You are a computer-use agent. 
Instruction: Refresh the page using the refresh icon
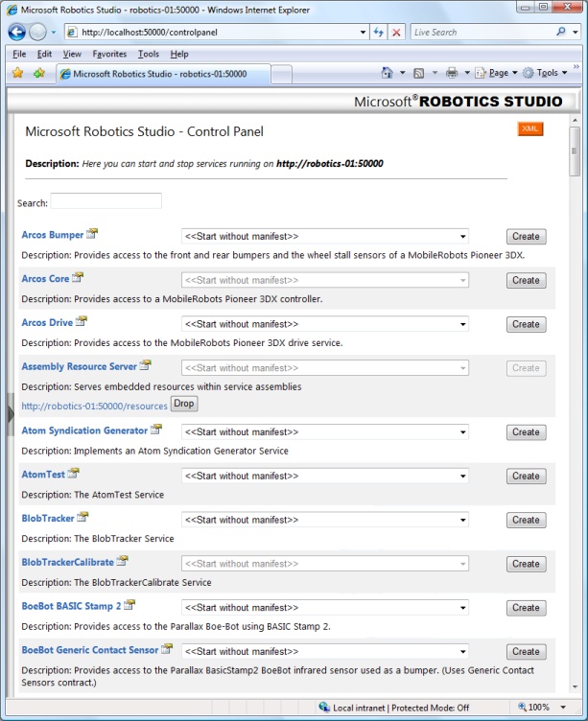coord(379,33)
